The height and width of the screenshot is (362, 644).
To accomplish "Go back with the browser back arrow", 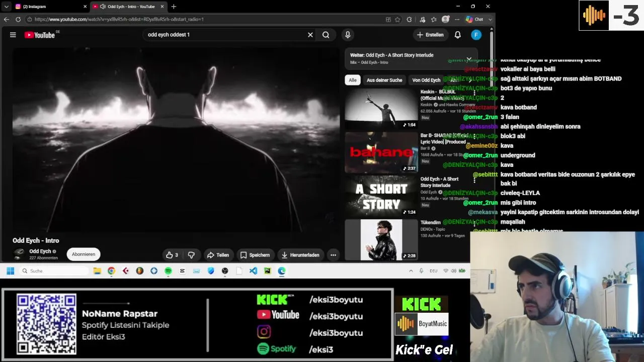I will point(7,19).
